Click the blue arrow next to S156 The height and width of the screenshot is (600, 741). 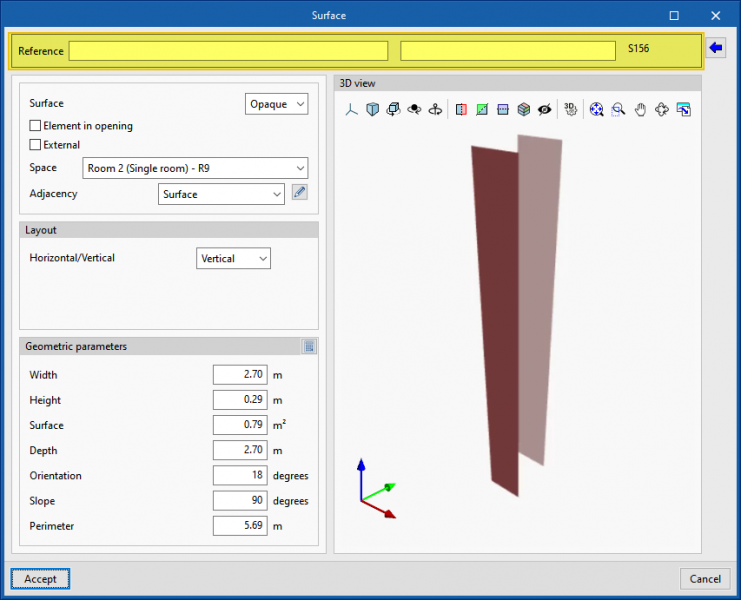[716, 48]
